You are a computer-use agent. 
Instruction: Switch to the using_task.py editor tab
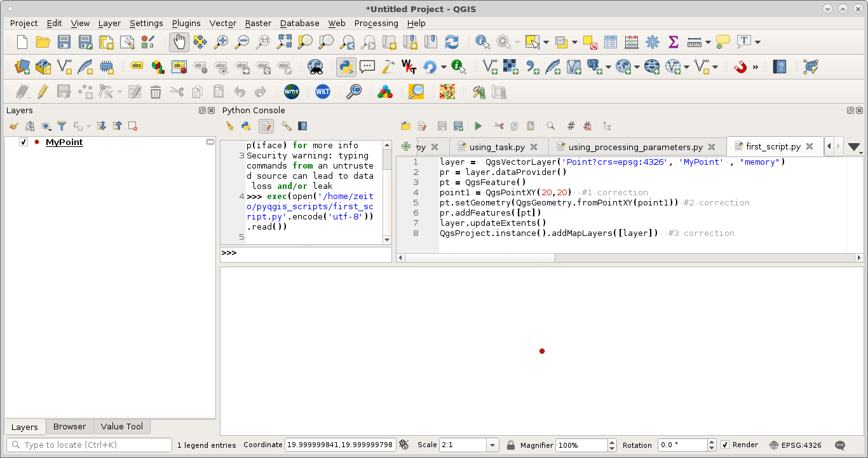tap(498, 147)
